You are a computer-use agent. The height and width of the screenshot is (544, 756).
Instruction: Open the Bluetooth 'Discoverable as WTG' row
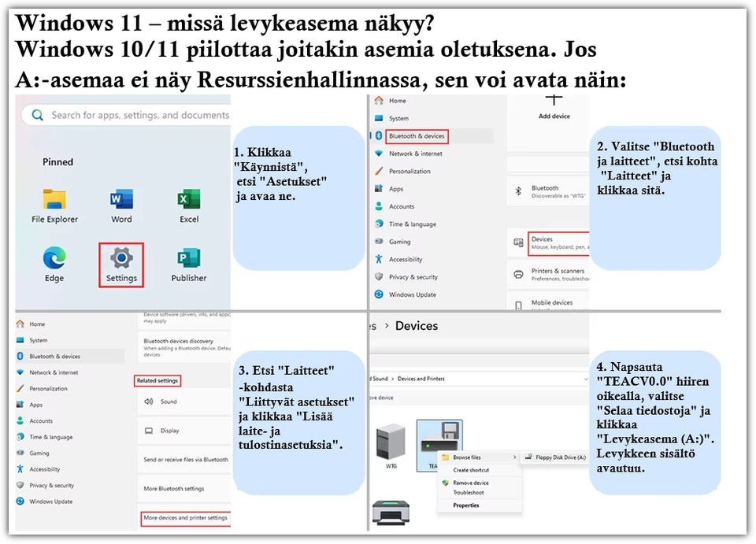[x=548, y=191]
